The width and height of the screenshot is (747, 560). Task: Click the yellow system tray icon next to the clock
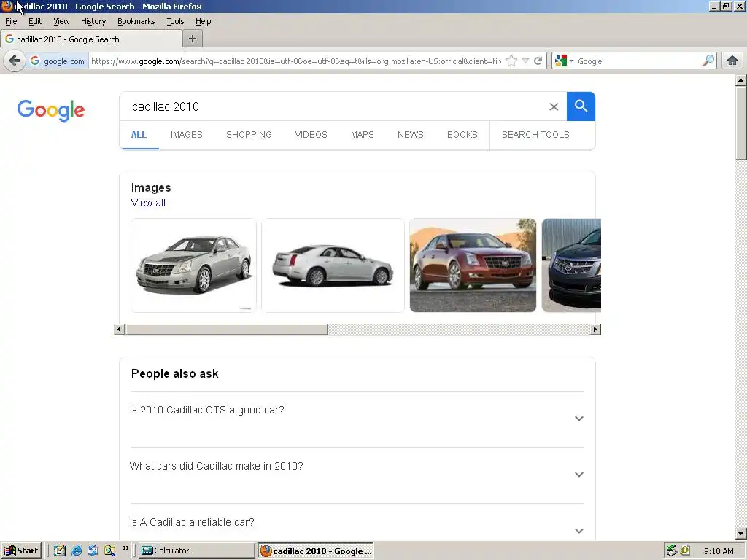(x=685, y=551)
